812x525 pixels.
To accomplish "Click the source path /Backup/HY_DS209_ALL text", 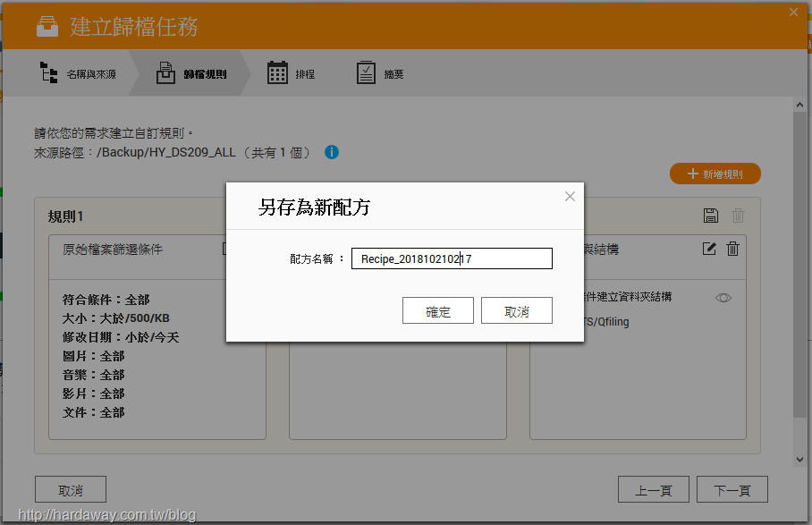I will click(165, 152).
